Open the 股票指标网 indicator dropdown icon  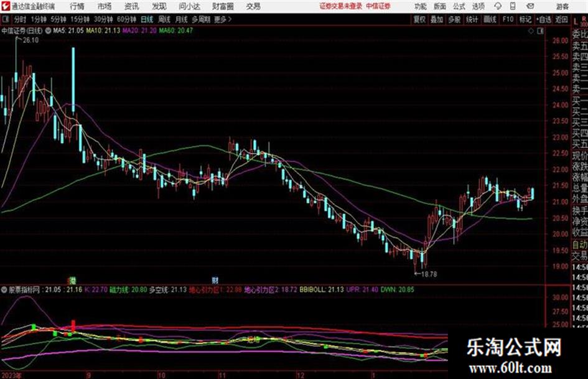tap(4, 289)
